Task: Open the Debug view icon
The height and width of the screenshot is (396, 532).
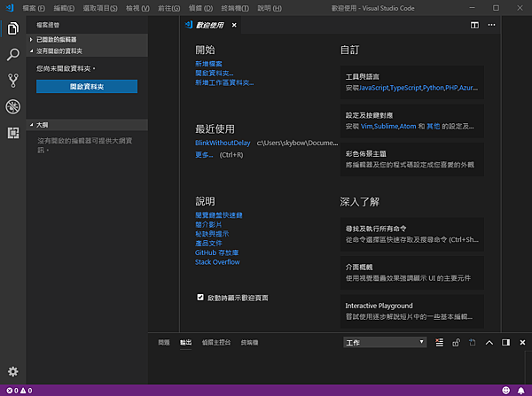Action: (12, 106)
